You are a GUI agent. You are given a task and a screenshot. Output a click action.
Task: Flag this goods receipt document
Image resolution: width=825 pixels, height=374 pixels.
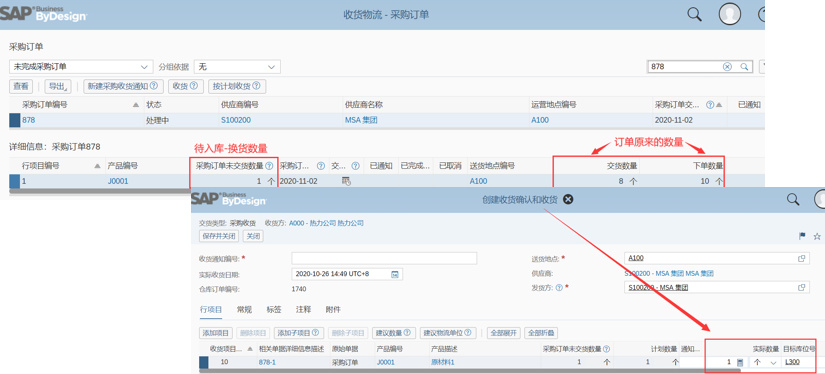[x=802, y=236]
